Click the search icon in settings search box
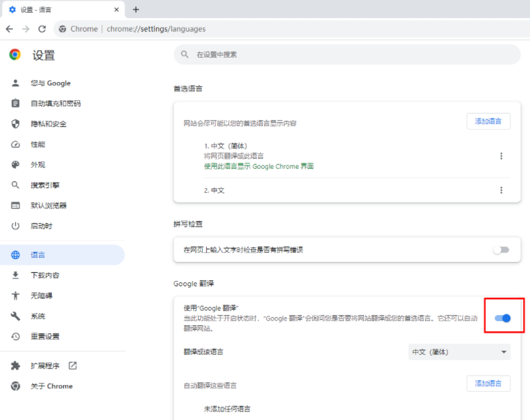 [185, 54]
